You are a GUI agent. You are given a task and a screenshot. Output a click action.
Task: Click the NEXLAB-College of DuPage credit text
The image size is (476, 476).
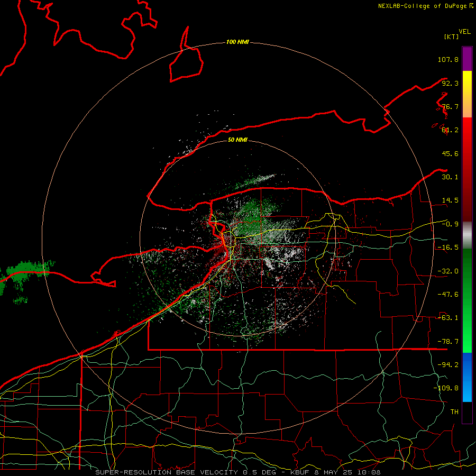[425, 6]
